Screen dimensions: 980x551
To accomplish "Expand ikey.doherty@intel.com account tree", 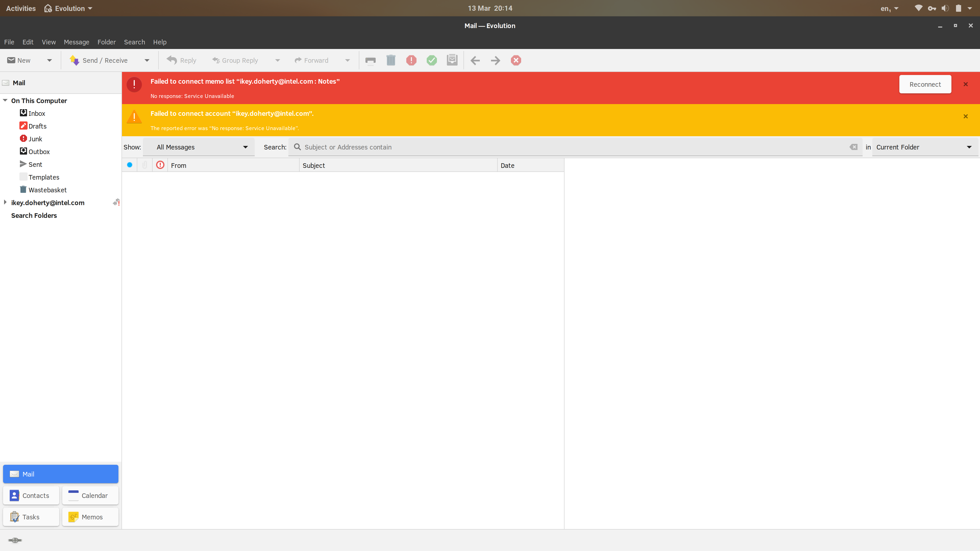I will 5,202.
